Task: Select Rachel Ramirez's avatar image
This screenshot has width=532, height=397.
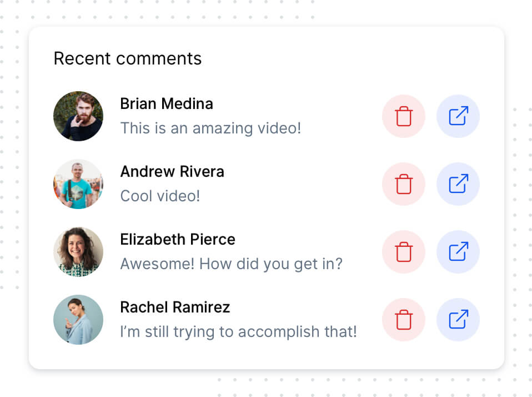Action: [78, 320]
